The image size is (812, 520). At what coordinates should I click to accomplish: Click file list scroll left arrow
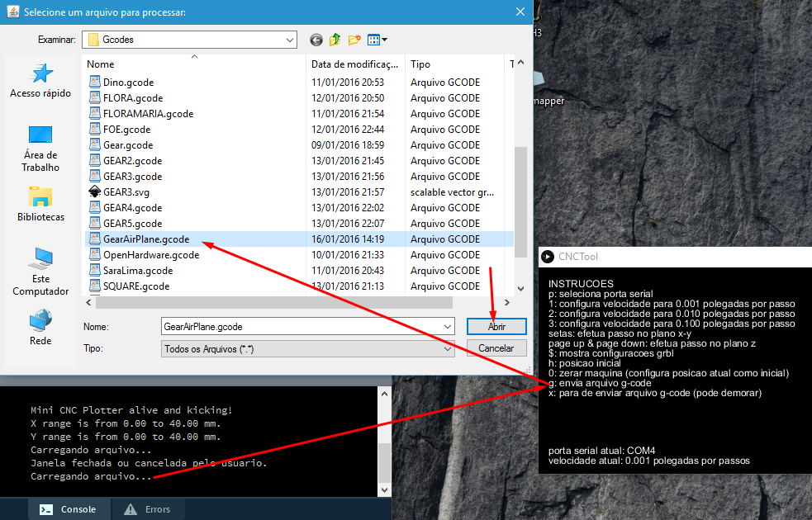88,302
